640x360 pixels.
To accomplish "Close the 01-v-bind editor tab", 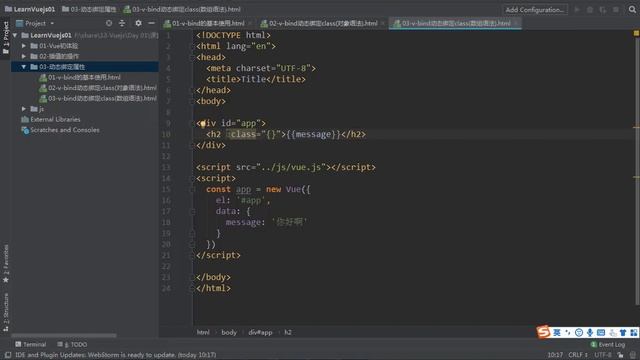I will coord(250,24).
